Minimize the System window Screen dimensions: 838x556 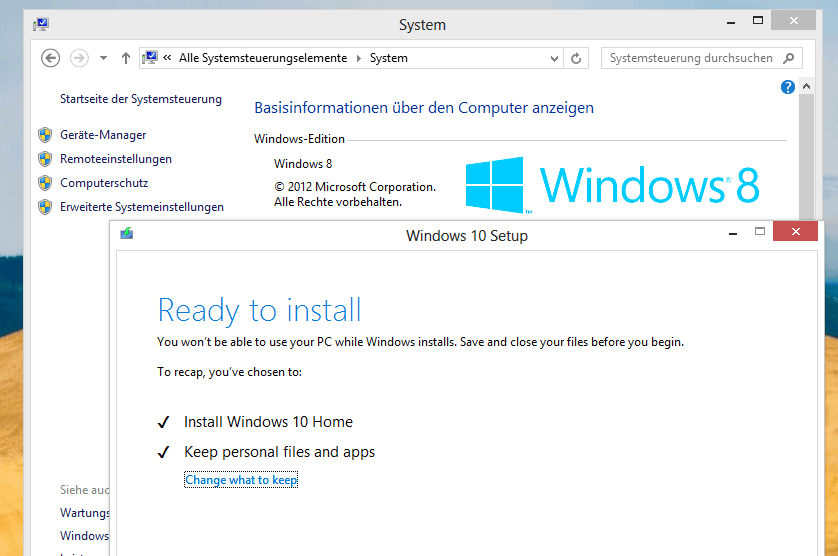731,21
